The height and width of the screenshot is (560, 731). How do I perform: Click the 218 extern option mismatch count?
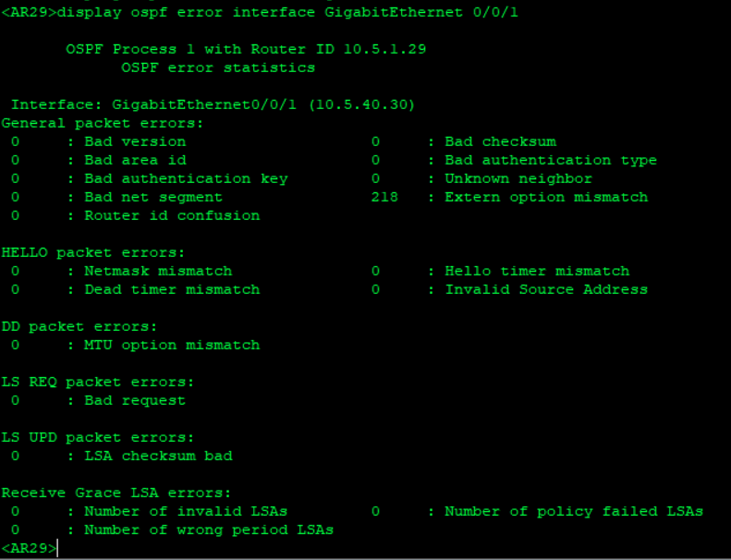click(384, 197)
